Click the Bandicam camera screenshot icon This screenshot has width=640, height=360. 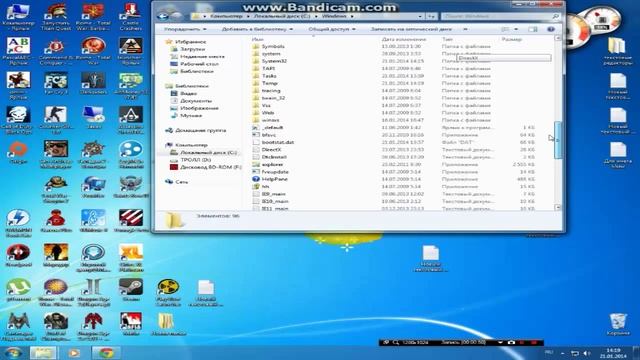(511, 342)
